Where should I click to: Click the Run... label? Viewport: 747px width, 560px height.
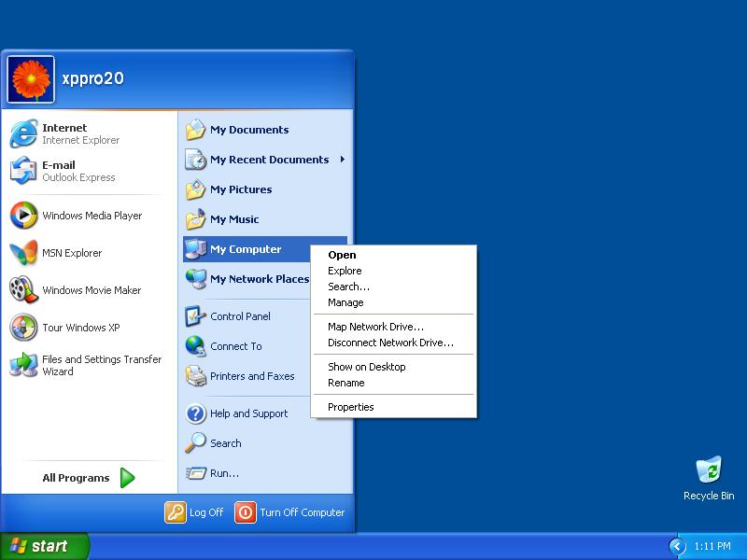point(224,473)
